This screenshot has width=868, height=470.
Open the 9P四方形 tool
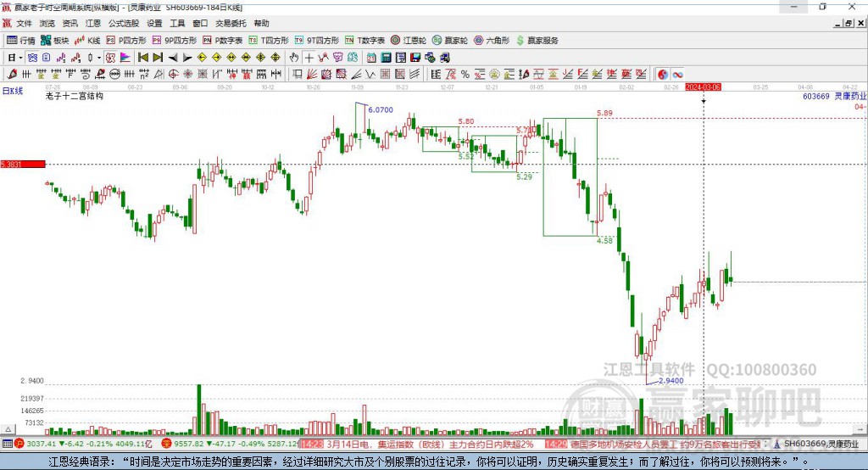coord(175,41)
